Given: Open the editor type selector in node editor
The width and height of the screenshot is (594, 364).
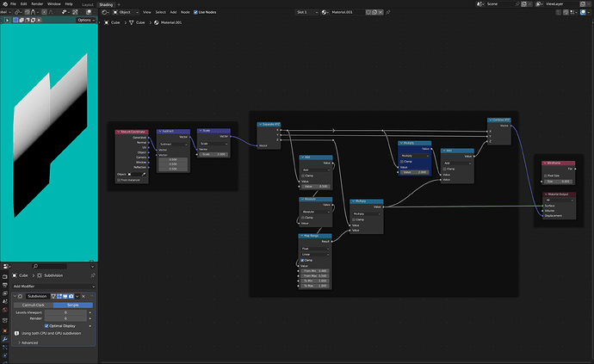Looking at the screenshot, I should (105, 12).
